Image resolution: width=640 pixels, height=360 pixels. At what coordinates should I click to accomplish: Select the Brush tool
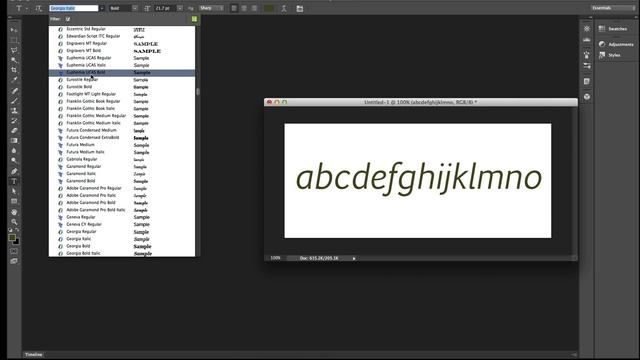click(14, 100)
